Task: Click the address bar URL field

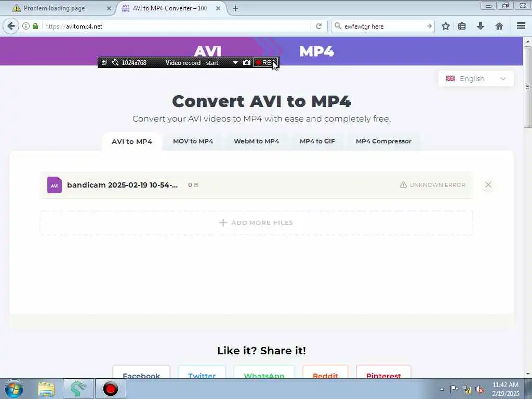Action: (x=177, y=26)
